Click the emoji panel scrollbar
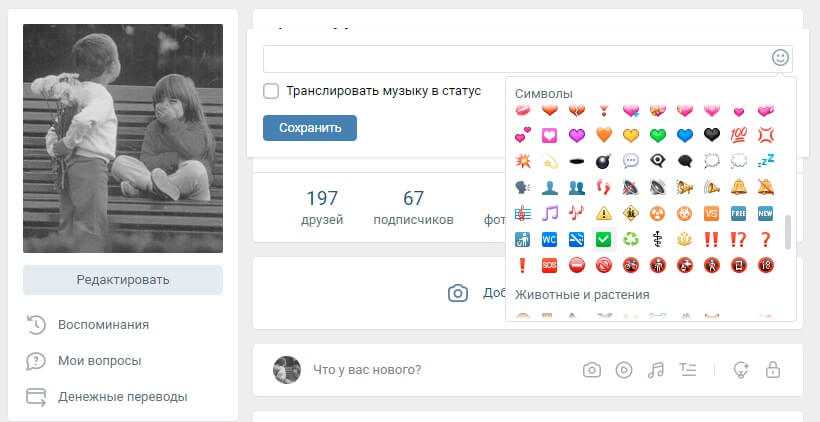The height and width of the screenshot is (422, 820). coord(788,232)
